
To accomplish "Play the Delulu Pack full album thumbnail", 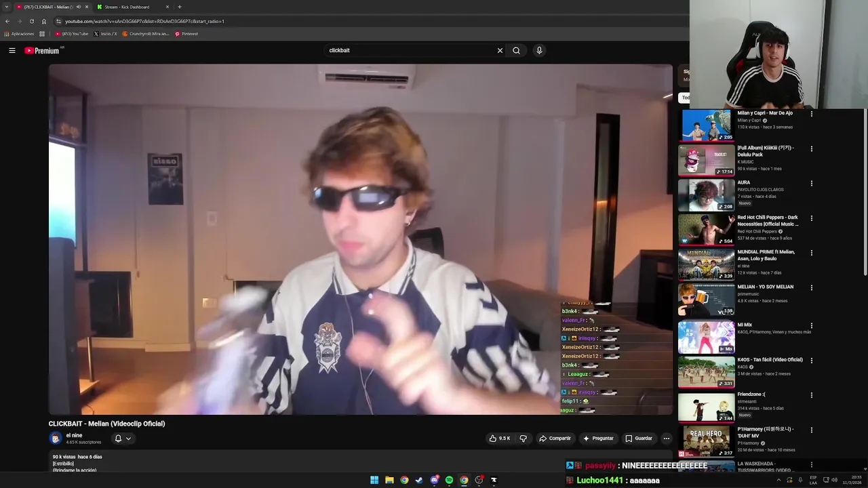I will tap(706, 161).
